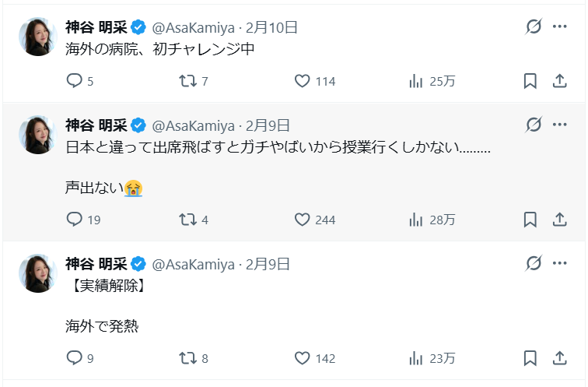Open 2月10日 timestamp link

point(271,27)
